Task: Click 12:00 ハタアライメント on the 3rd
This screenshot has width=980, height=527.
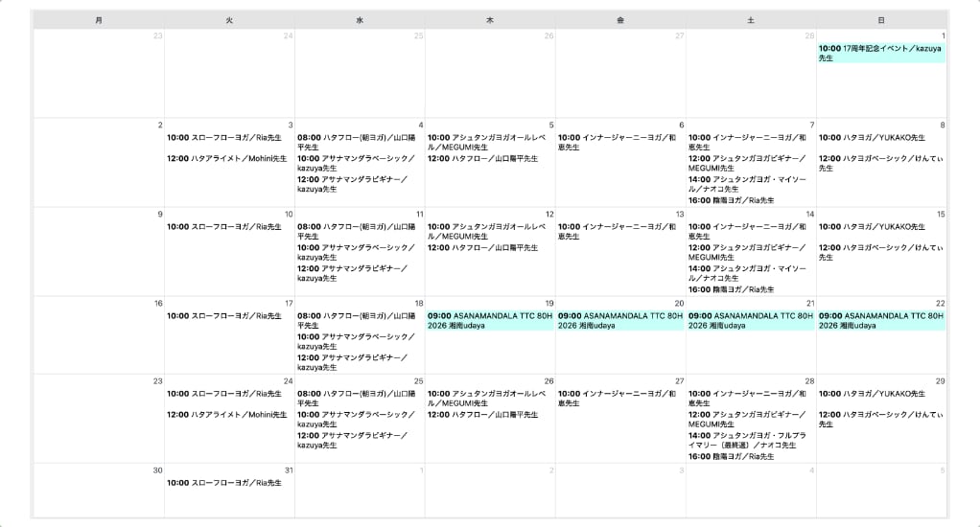Action: point(226,158)
